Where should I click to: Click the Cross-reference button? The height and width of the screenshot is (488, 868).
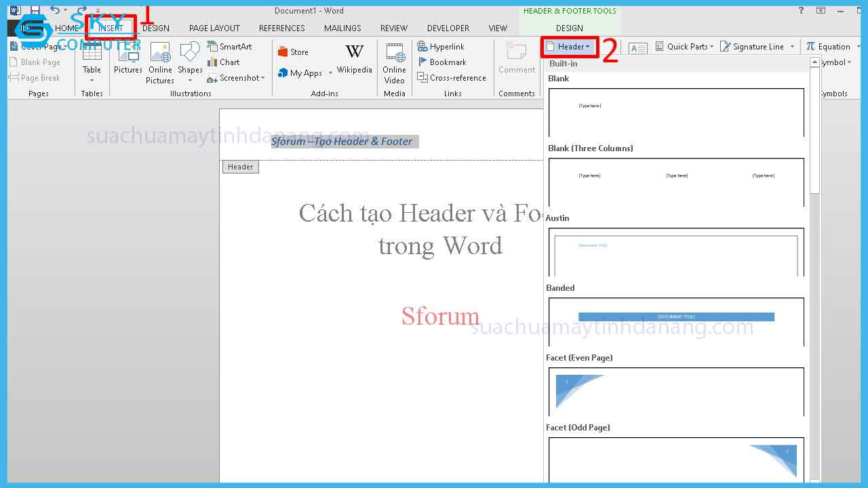452,78
